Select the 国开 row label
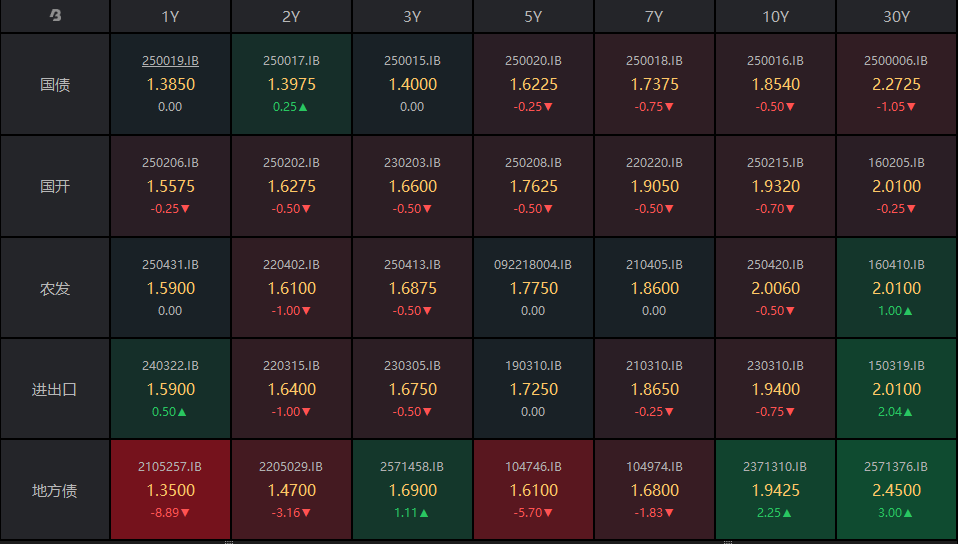 tap(55, 186)
